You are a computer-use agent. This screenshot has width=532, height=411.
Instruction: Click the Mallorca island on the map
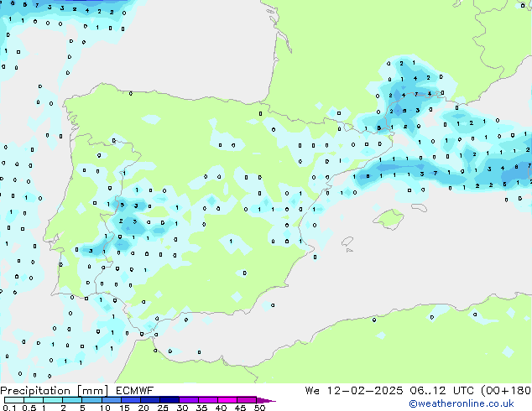click(x=389, y=220)
